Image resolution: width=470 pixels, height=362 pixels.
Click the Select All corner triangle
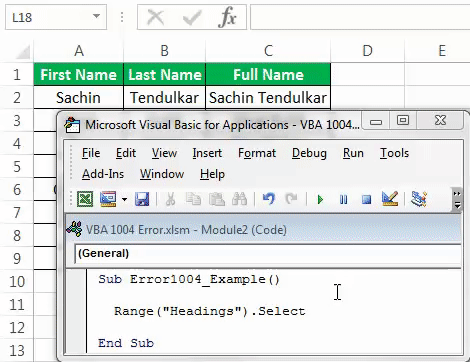[x=23, y=52]
